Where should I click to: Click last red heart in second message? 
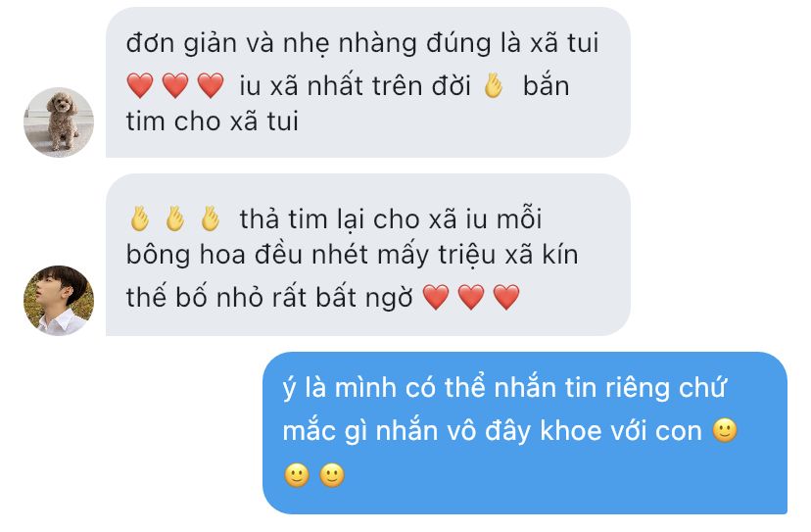point(506,297)
